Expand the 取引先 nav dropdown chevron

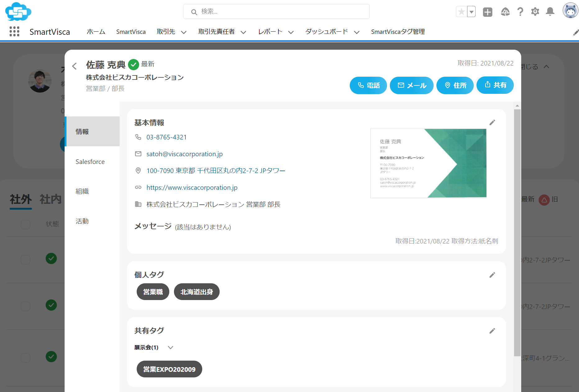click(x=184, y=32)
